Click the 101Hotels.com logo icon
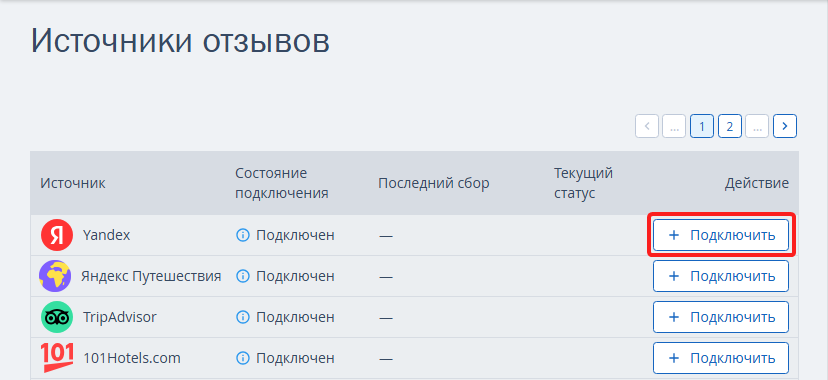This screenshot has width=828, height=380. 57,358
